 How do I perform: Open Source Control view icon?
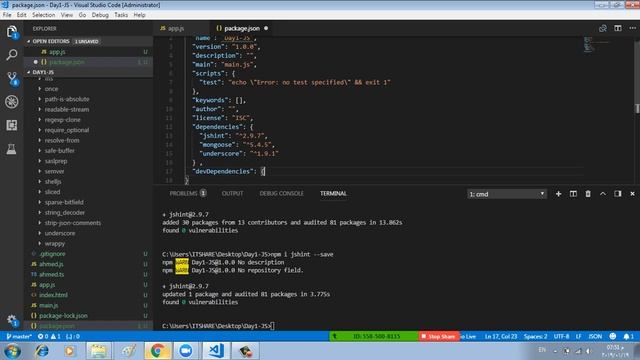tap(11, 78)
